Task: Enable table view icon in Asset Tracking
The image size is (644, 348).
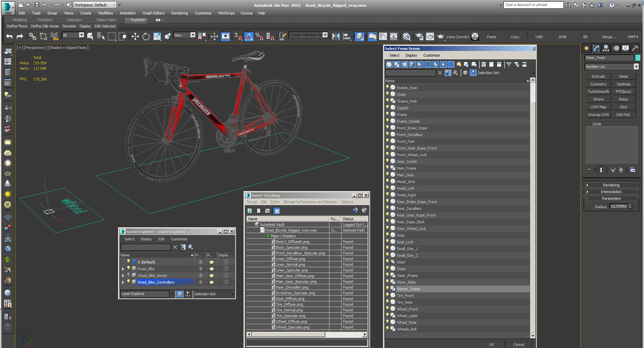Action: click(x=277, y=211)
